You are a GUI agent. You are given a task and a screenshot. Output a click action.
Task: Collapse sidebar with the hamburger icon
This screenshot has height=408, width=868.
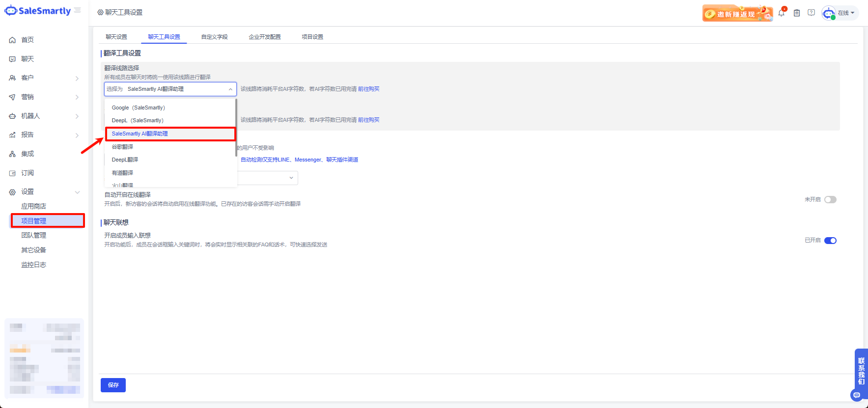pos(78,10)
